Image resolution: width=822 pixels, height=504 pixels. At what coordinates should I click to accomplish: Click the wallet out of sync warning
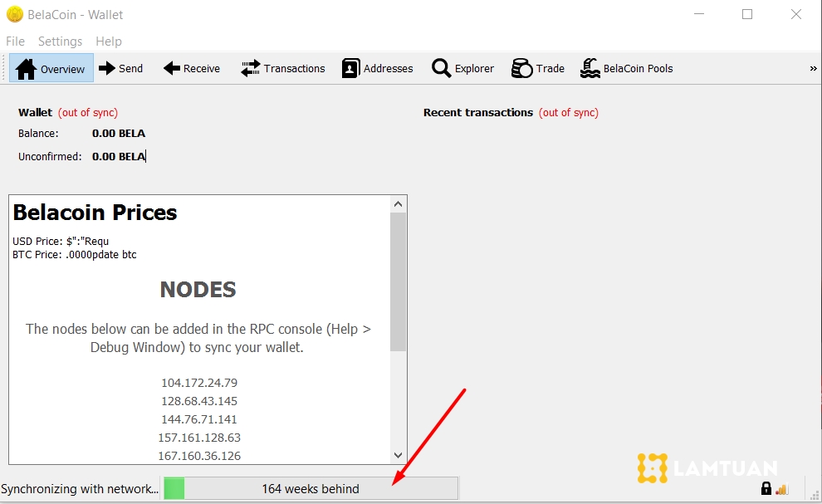pyautogui.click(x=88, y=113)
